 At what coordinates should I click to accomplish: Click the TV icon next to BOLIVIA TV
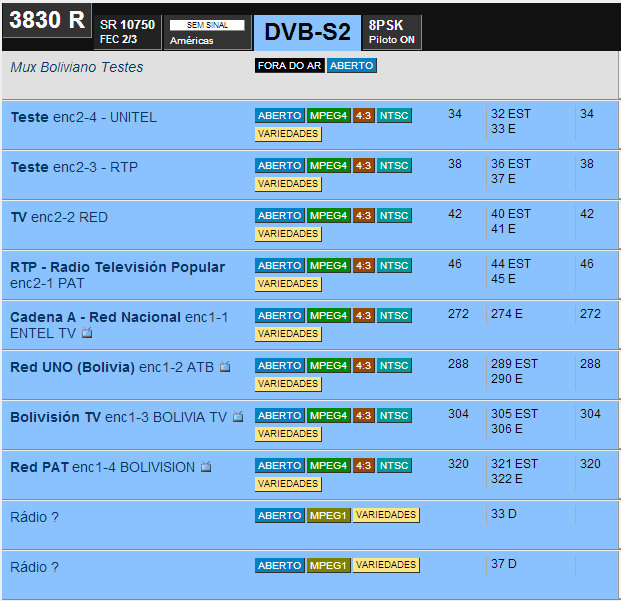click(238, 417)
